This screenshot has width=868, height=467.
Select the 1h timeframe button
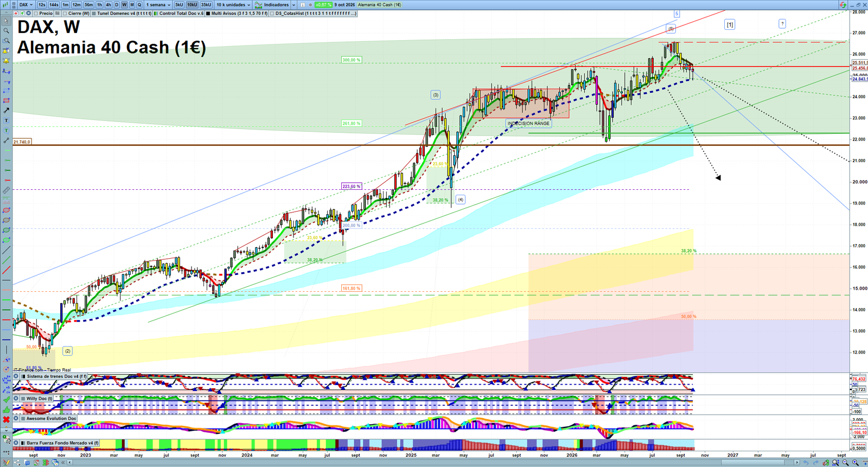click(x=99, y=5)
